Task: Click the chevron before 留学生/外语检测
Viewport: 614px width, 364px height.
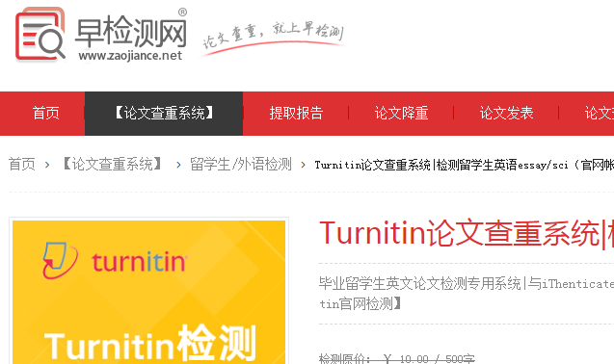Action: (178, 165)
